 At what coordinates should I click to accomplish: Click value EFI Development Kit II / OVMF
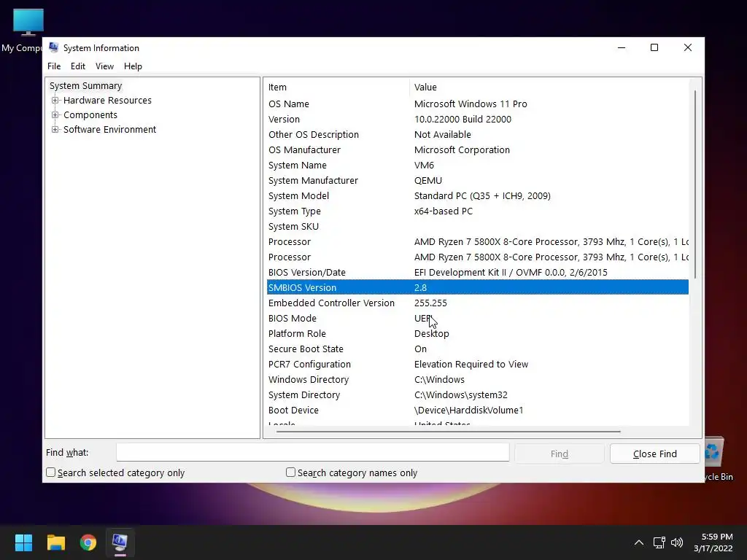tap(511, 273)
